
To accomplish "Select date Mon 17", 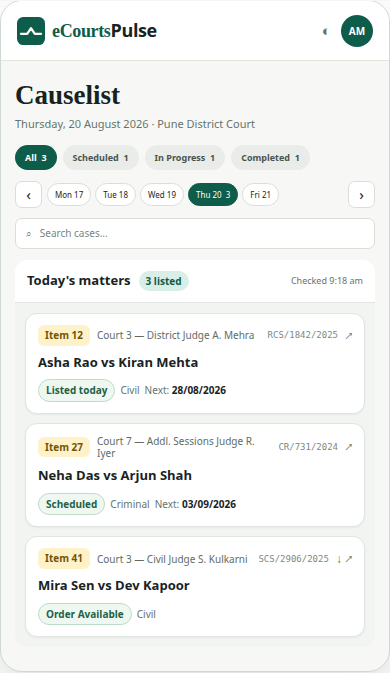I will click(69, 194).
